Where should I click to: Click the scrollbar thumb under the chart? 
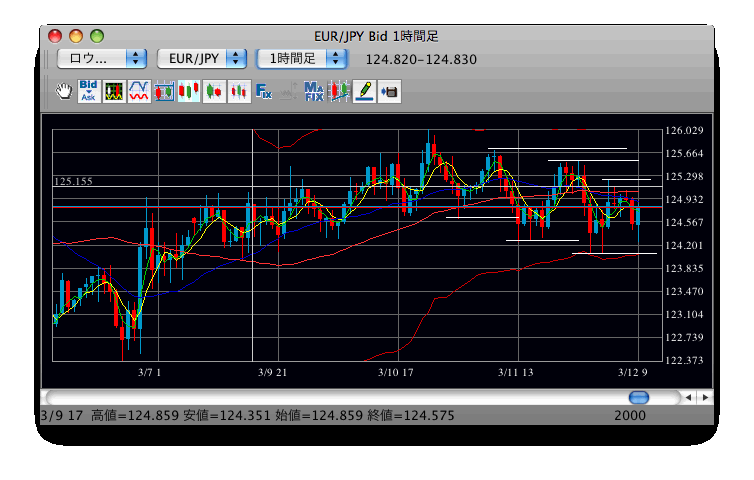(x=639, y=397)
